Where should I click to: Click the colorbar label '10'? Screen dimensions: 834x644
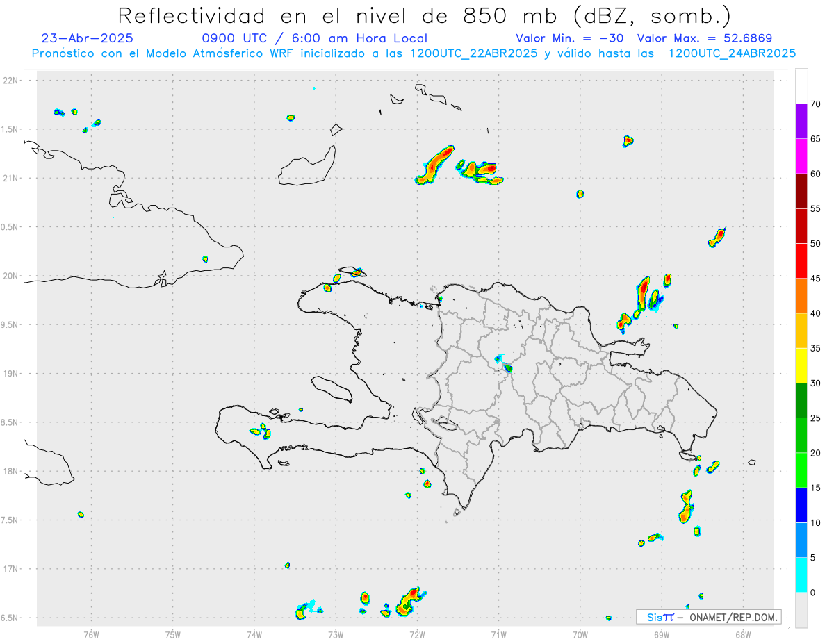816,523
